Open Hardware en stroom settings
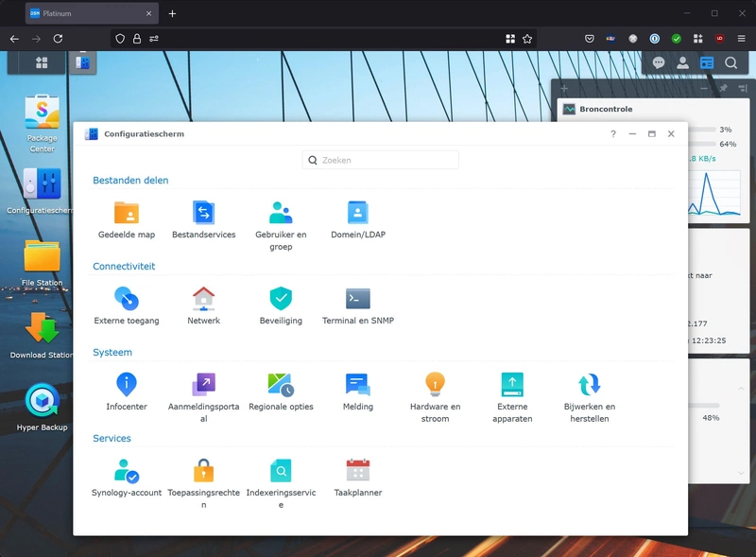This screenshot has height=557, width=756. click(x=435, y=382)
